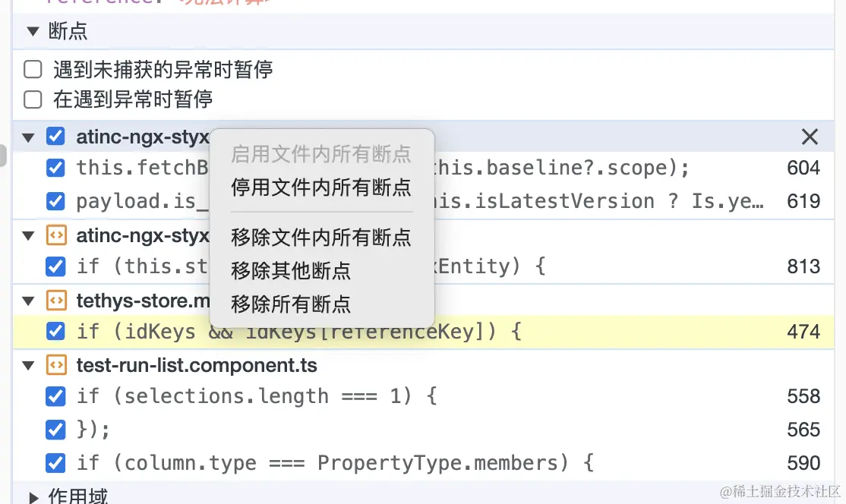846x504 pixels.
Task: Tick the 在遇到异常时暂停 checkbox
Action: [x=33, y=99]
